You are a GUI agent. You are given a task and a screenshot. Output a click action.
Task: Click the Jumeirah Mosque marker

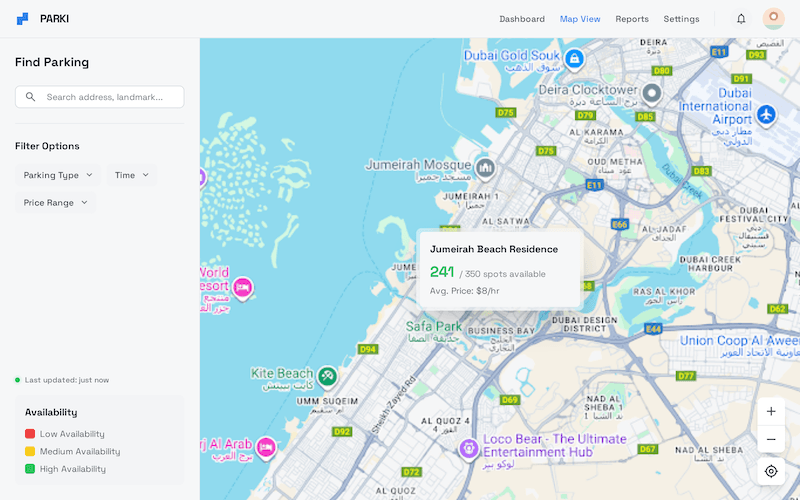[486, 167]
